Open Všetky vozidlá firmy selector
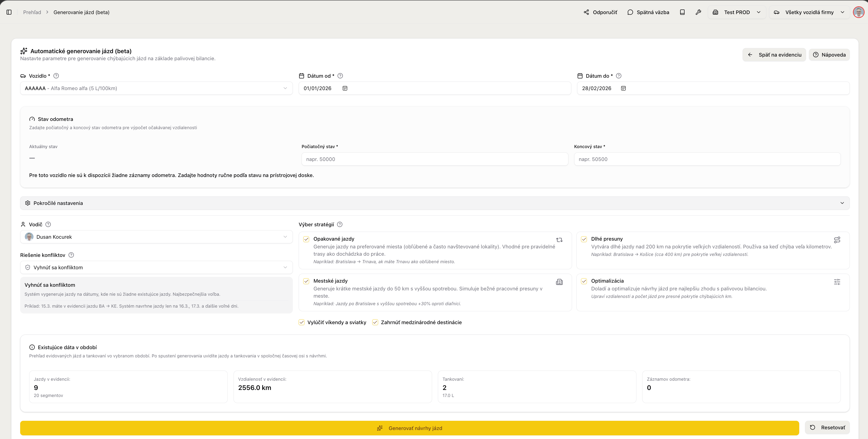Image resolution: width=868 pixels, height=439 pixels. tap(809, 12)
